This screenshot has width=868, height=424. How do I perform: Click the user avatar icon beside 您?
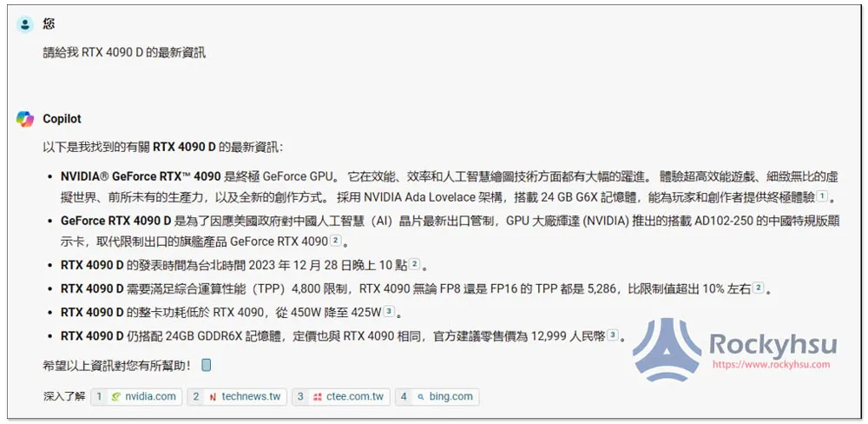point(25,23)
